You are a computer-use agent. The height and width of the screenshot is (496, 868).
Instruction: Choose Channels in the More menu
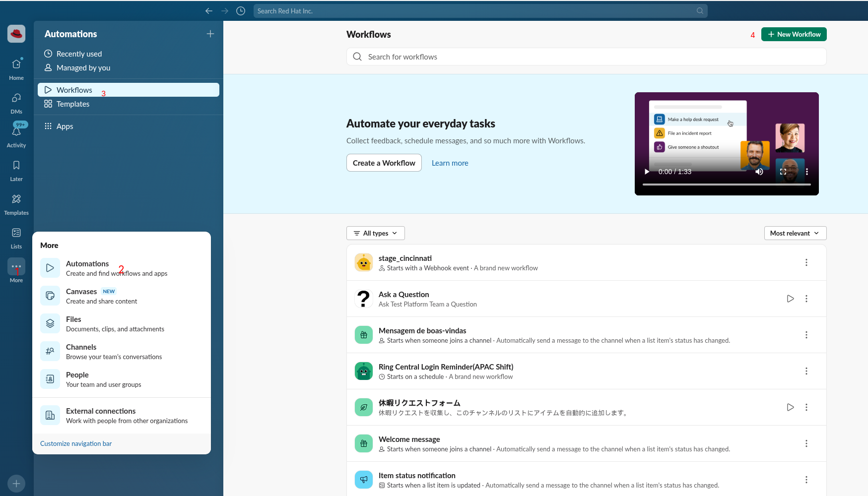pyautogui.click(x=122, y=352)
